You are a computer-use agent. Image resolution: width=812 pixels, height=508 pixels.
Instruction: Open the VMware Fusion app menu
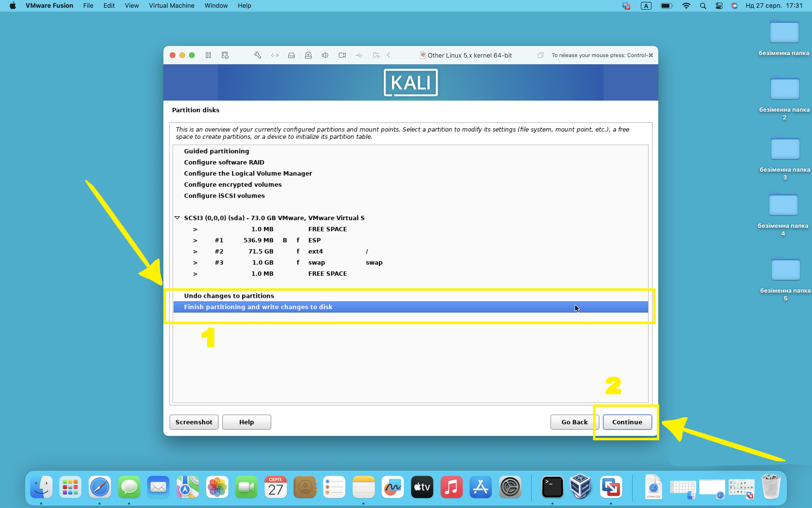49,6
